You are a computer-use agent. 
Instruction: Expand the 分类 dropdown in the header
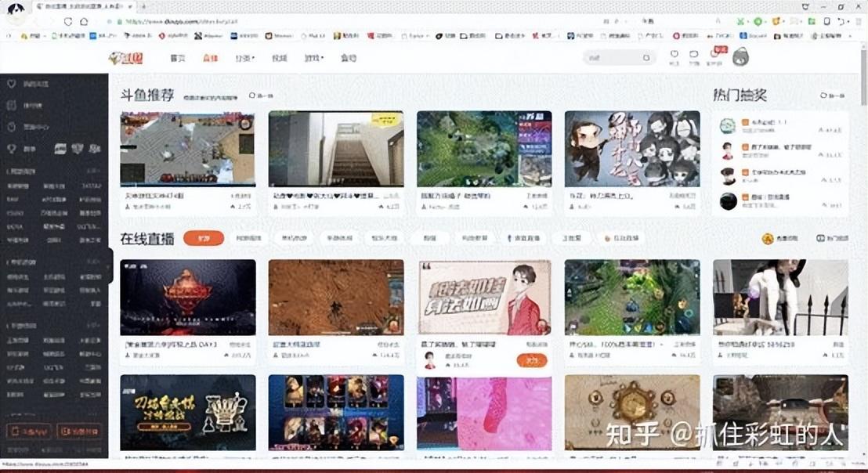point(244,57)
